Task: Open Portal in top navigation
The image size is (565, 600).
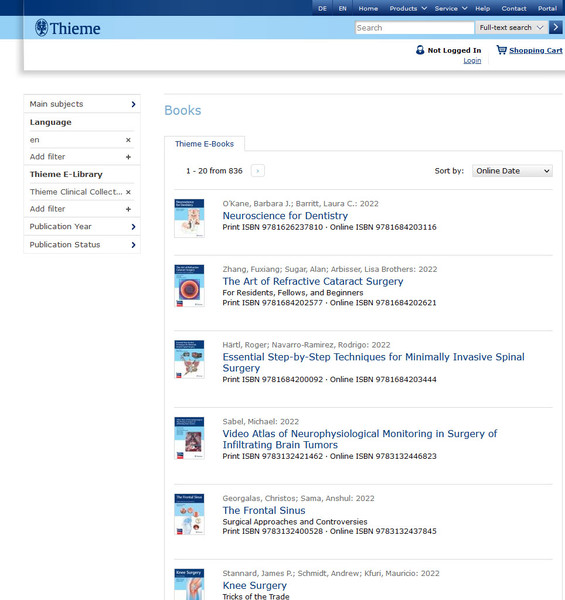Action: pyautogui.click(x=547, y=8)
